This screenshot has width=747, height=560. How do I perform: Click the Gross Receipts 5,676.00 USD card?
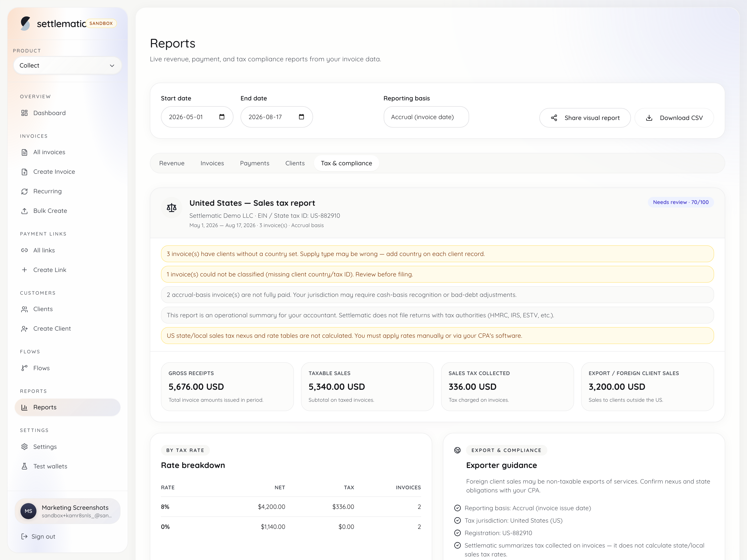(x=227, y=386)
